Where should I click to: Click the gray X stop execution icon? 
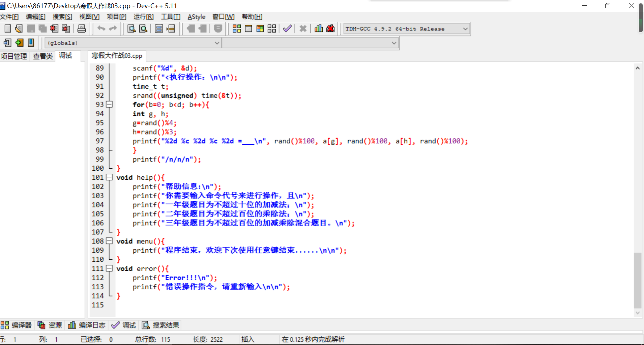coord(303,29)
